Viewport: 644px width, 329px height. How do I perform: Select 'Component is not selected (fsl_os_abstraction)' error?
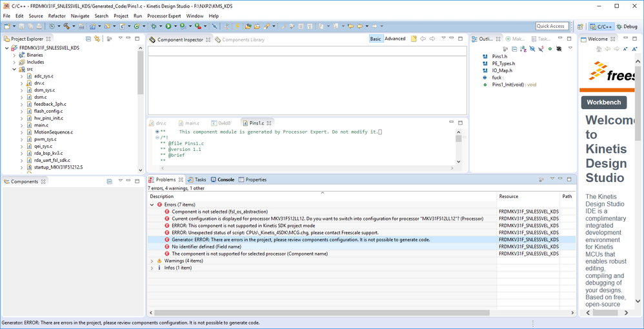[x=220, y=212]
